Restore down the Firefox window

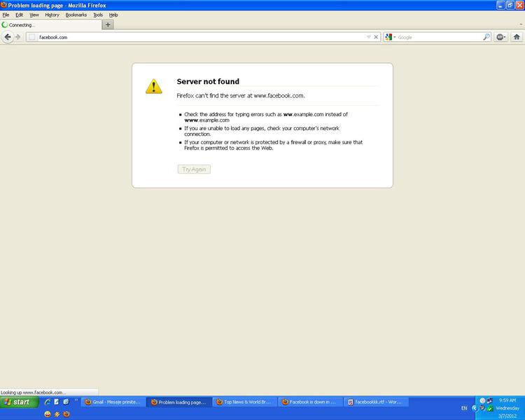tap(510, 5)
